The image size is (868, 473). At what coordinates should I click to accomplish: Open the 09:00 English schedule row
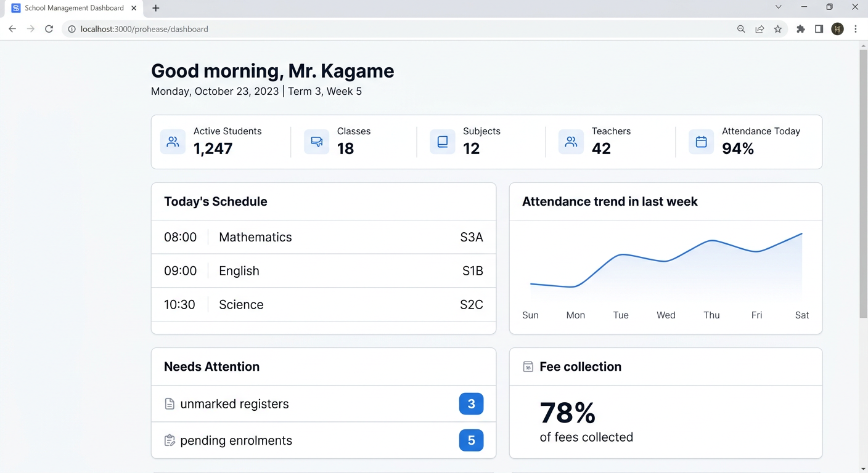[x=324, y=271]
